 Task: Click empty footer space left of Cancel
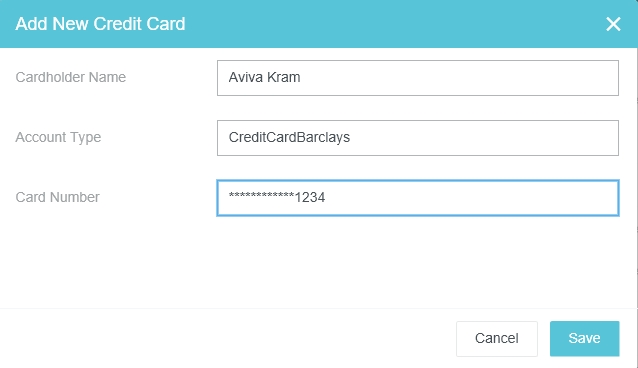coord(228,338)
